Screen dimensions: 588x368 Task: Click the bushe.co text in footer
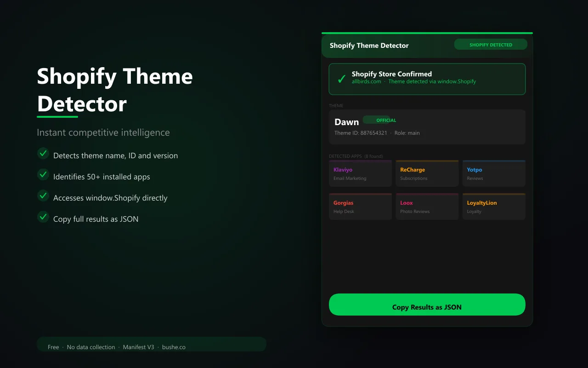(174, 347)
